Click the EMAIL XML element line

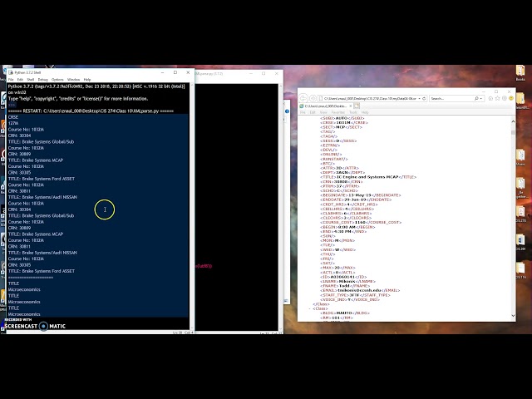[360, 290]
